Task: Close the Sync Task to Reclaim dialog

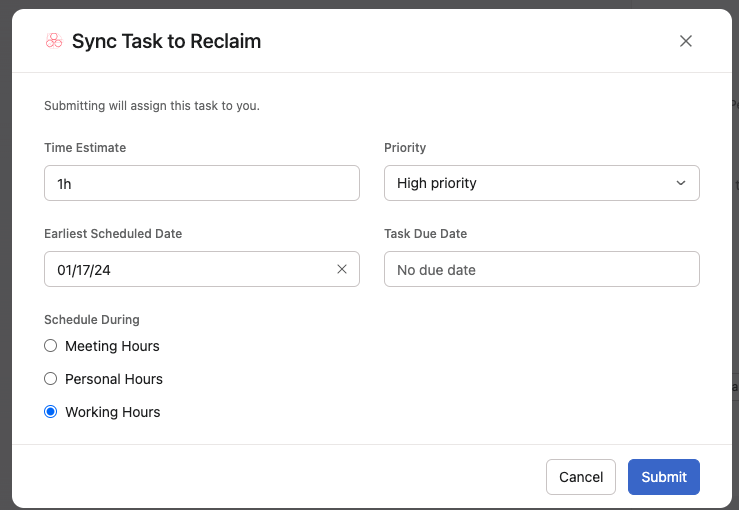Action: point(685,41)
